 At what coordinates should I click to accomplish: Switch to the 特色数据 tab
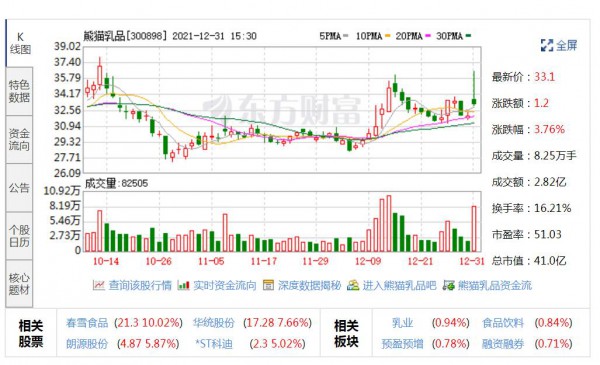tap(19, 91)
